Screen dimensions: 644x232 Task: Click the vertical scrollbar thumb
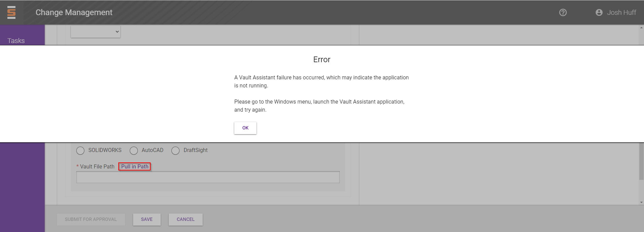pos(641,161)
